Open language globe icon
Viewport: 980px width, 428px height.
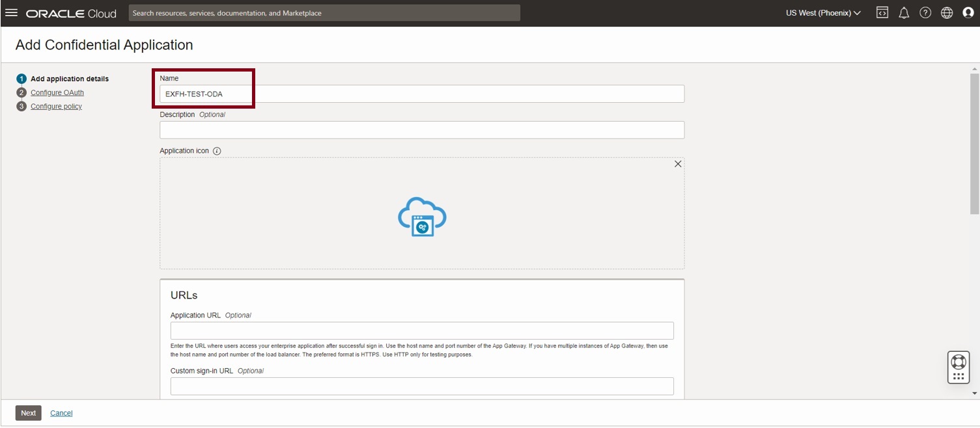[x=947, y=13]
